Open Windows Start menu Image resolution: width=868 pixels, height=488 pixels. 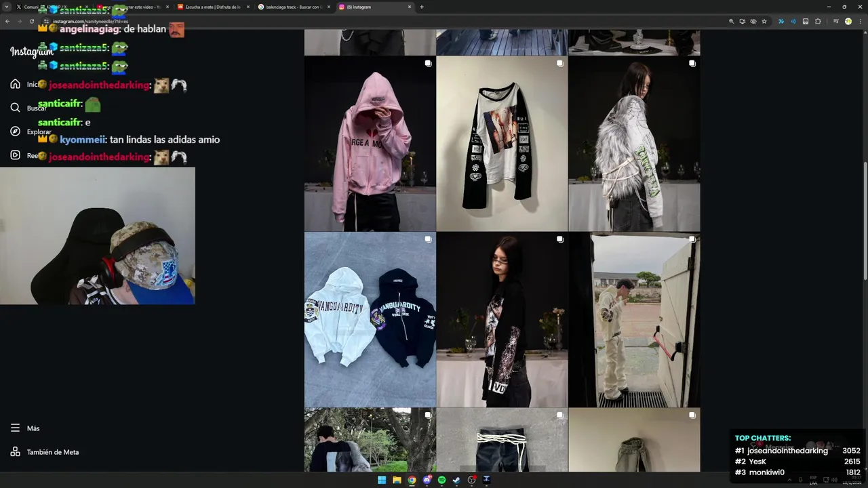point(382,480)
